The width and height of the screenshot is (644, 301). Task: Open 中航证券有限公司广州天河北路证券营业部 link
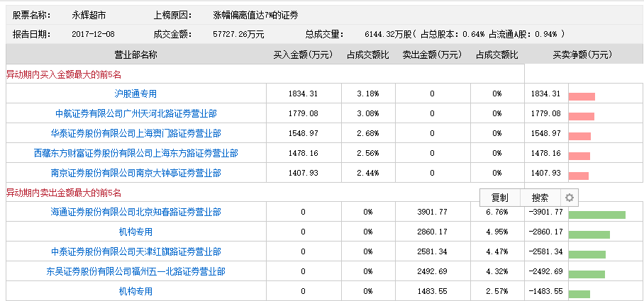136,113
